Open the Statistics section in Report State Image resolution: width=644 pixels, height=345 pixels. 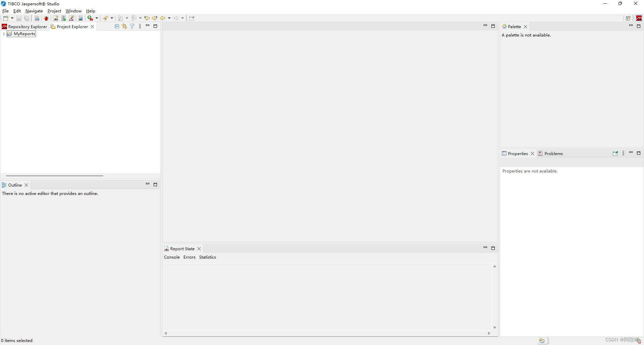pos(207,257)
